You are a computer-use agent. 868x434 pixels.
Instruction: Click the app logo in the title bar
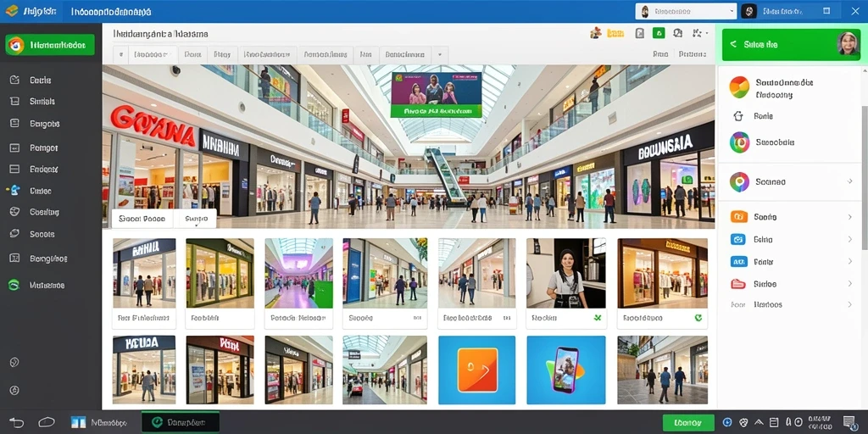[x=11, y=10]
